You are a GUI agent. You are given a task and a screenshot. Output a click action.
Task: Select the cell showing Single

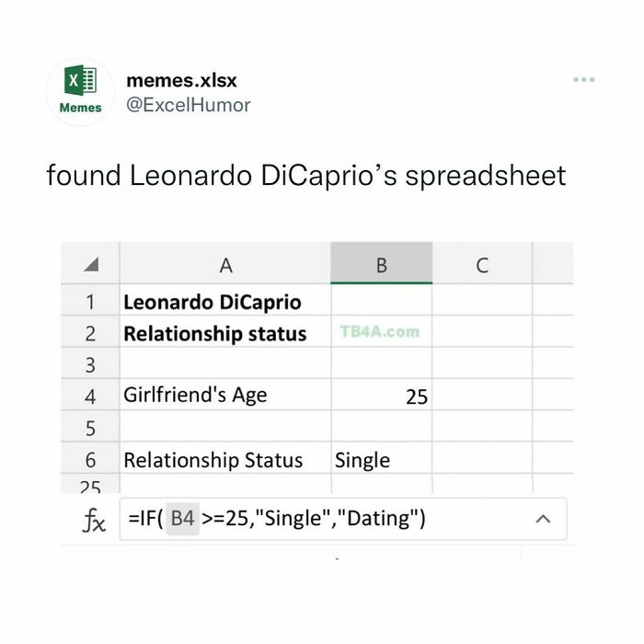click(x=381, y=460)
